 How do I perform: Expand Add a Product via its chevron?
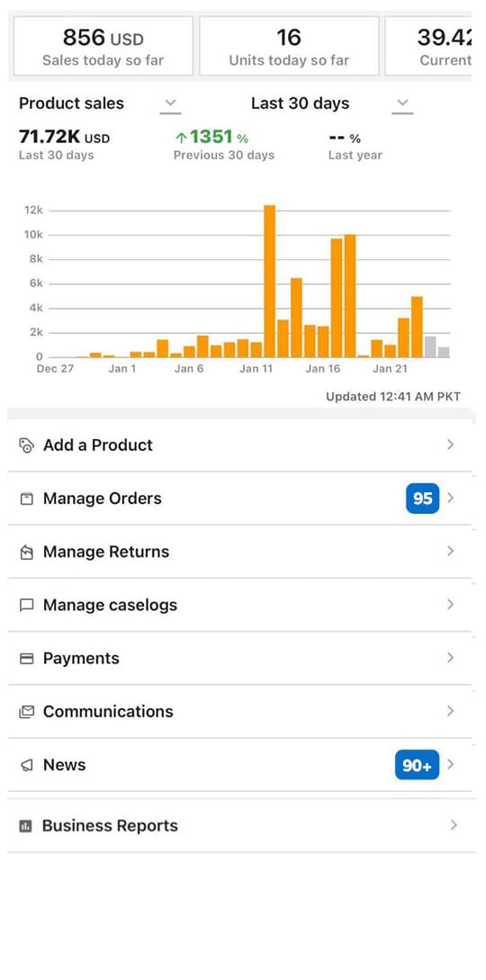pyautogui.click(x=450, y=445)
